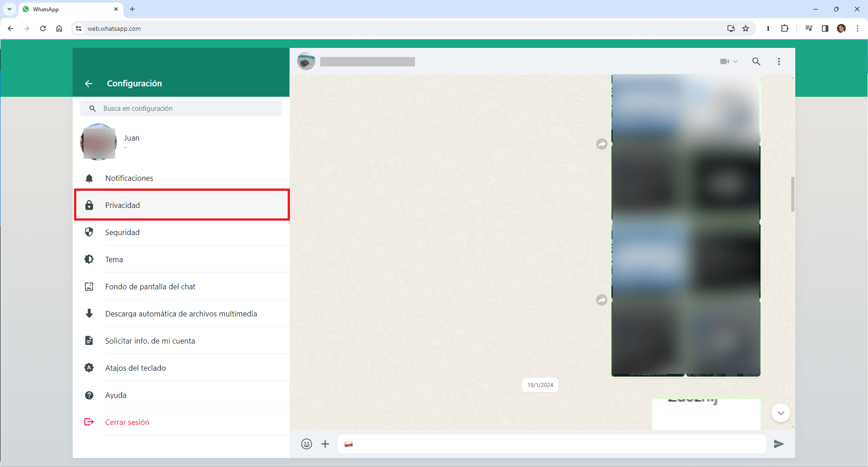Open media control button in toolbar
Screen dimensions: 868x467
pyautogui.click(x=809, y=28)
